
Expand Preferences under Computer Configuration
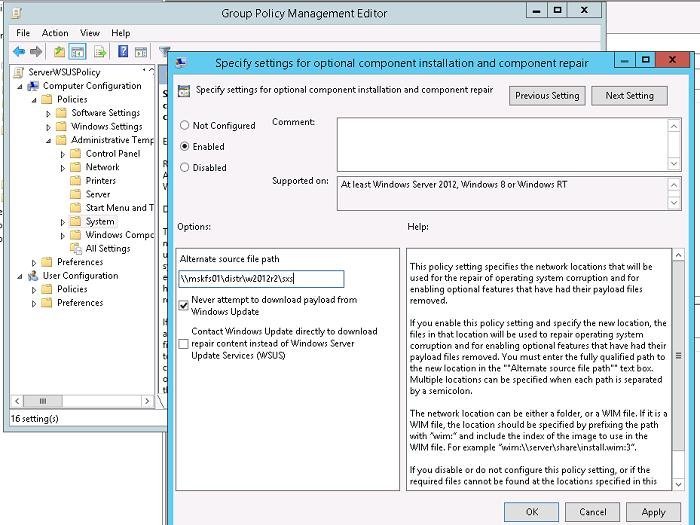click(x=34, y=263)
